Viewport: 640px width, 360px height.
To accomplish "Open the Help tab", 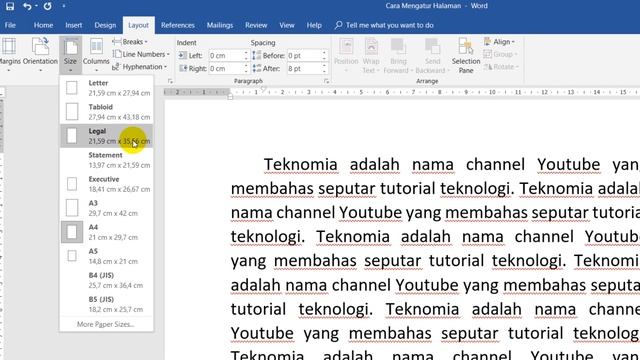I will (x=314, y=25).
